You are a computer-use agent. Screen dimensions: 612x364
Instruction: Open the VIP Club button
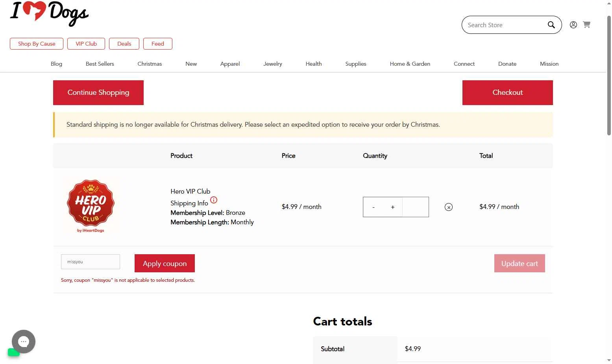86,44
